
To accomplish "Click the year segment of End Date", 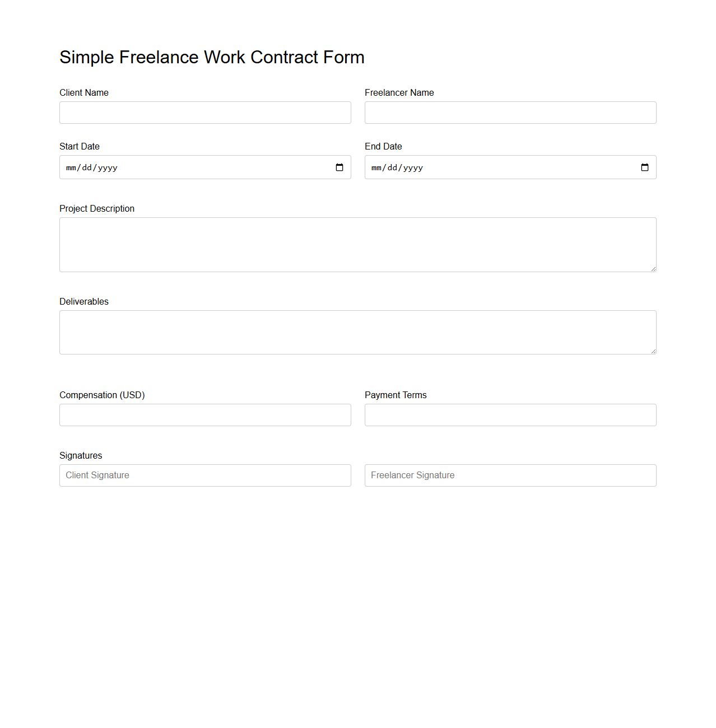I will 413,167.
